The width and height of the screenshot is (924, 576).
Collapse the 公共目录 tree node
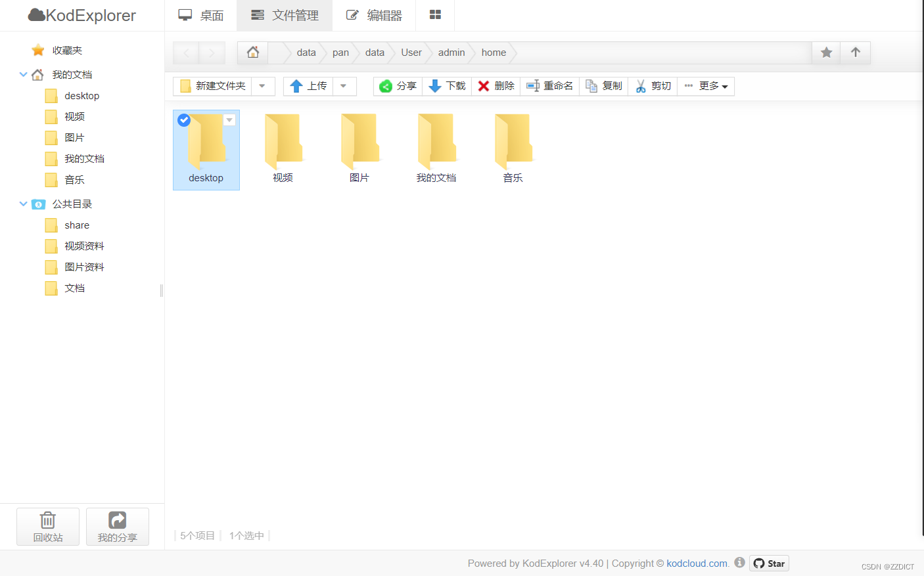pyautogui.click(x=24, y=204)
